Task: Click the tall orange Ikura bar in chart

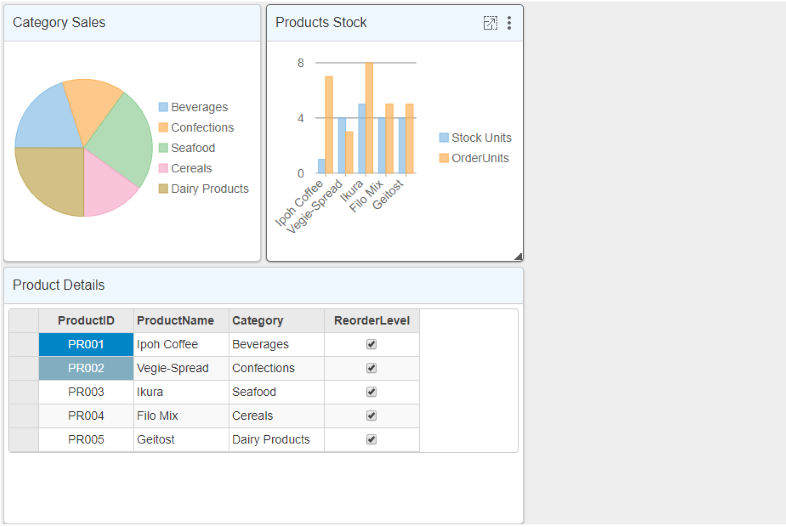Action: [x=369, y=118]
